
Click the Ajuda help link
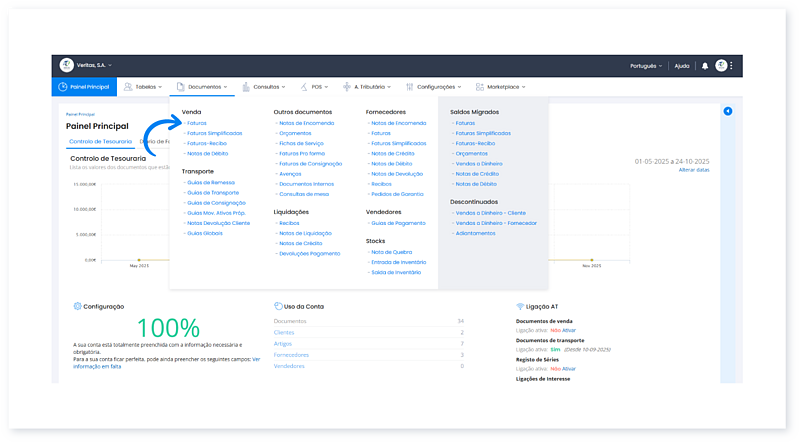682,66
